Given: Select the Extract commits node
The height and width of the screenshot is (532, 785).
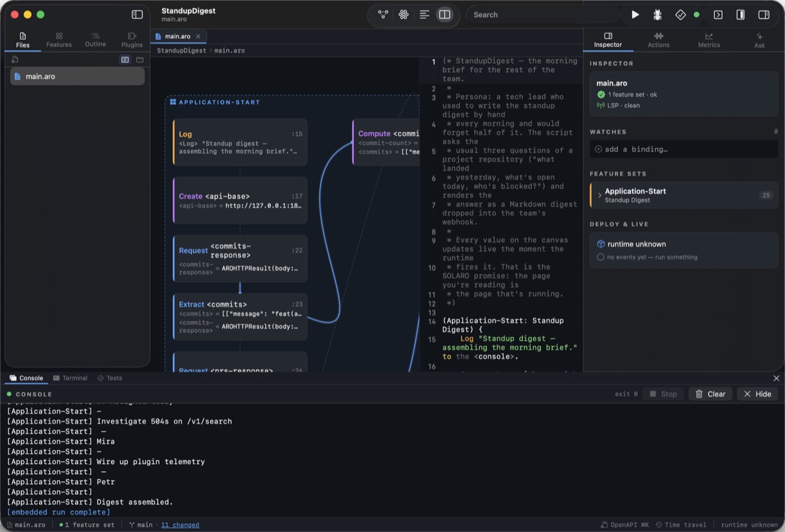Looking at the screenshot, I should click(x=240, y=317).
